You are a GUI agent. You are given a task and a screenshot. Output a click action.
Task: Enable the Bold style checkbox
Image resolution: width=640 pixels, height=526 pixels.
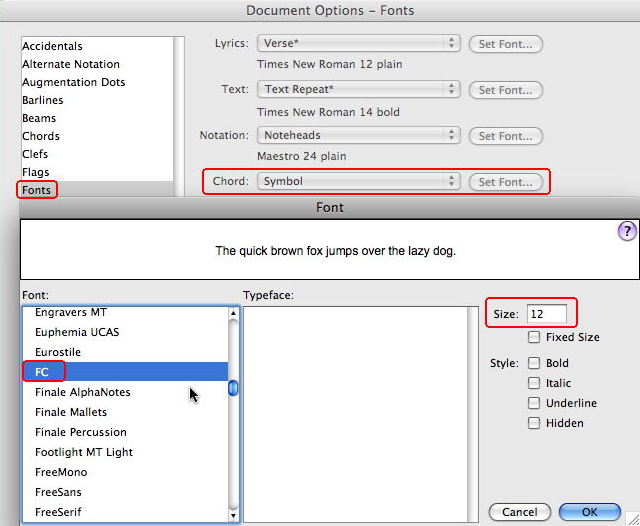pyautogui.click(x=535, y=363)
